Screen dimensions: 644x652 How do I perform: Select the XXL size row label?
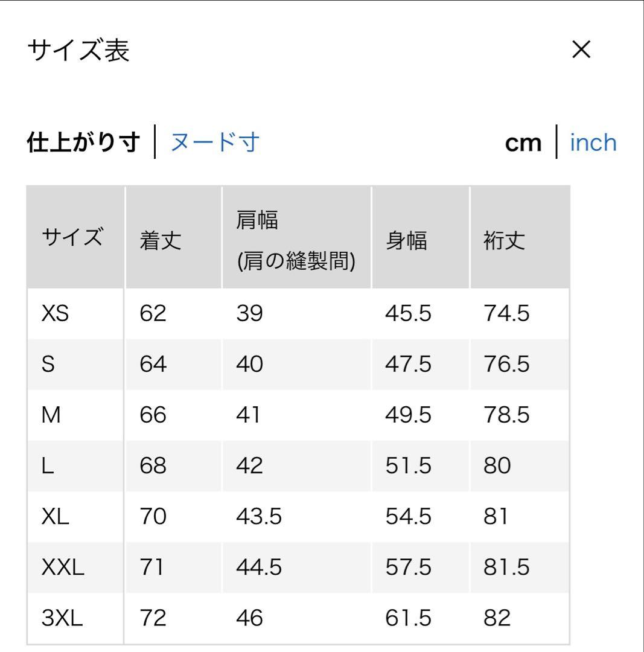pyautogui.click(x=63, y=567)
